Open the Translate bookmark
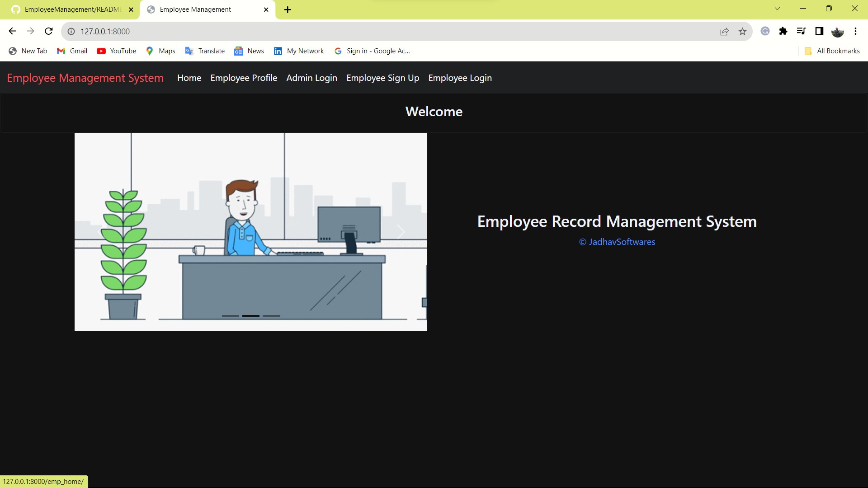 [189, 51]
